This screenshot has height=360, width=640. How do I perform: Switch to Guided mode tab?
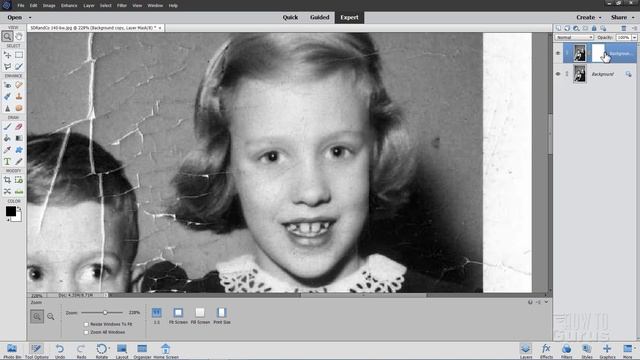click(x=319, y=18)
